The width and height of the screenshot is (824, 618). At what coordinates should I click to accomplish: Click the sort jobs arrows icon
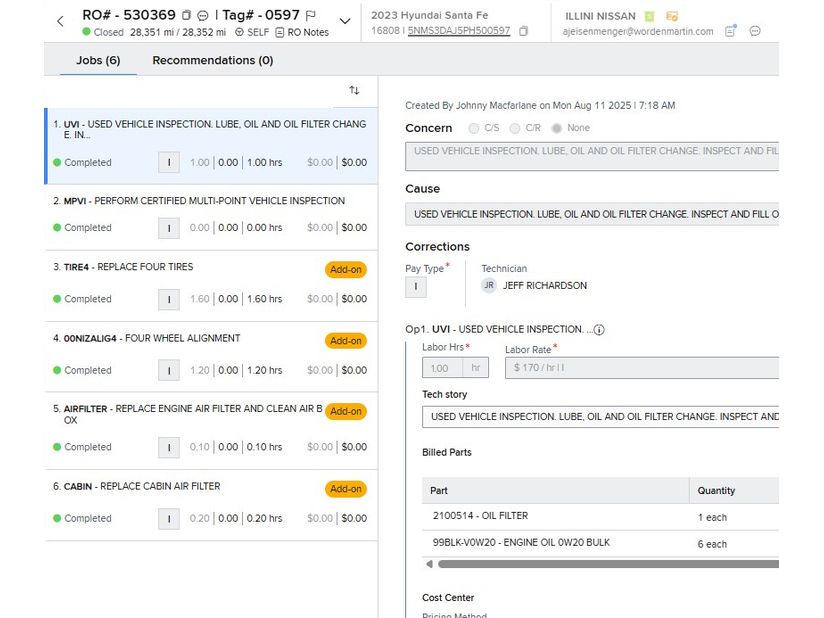pyautogui.click(x=354, y=91)
